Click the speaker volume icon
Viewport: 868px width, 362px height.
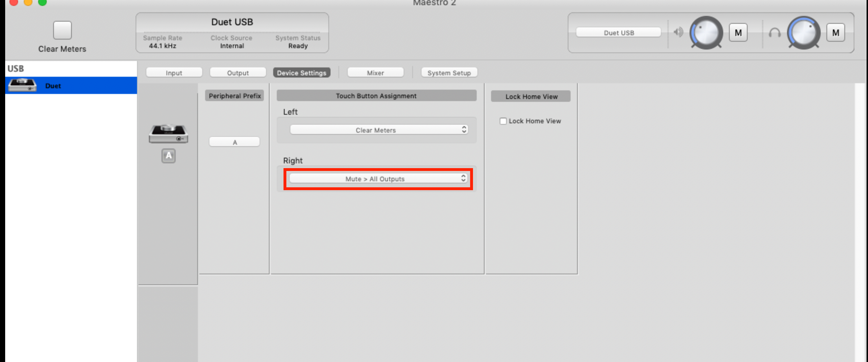point(678,32)
